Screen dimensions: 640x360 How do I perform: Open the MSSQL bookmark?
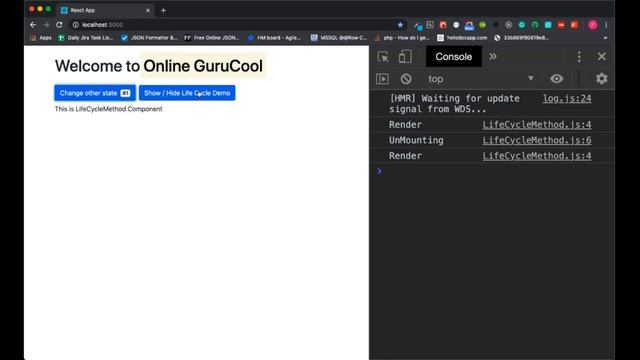pos(339,38)
